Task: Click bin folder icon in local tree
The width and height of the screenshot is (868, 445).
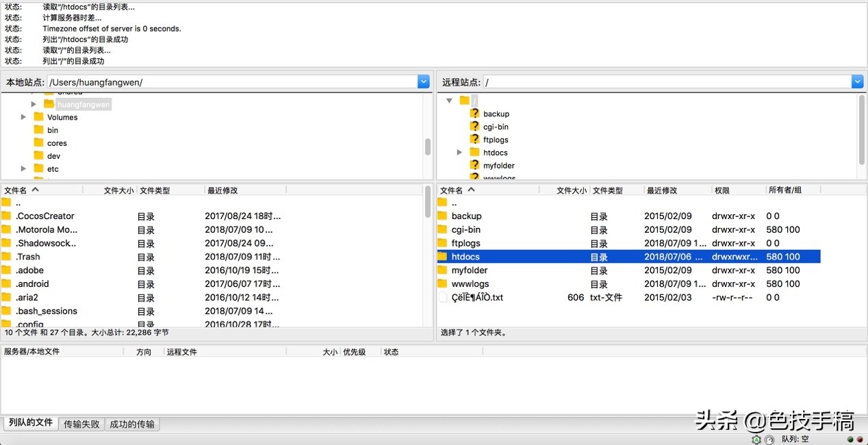Action: tap(38, 129)
